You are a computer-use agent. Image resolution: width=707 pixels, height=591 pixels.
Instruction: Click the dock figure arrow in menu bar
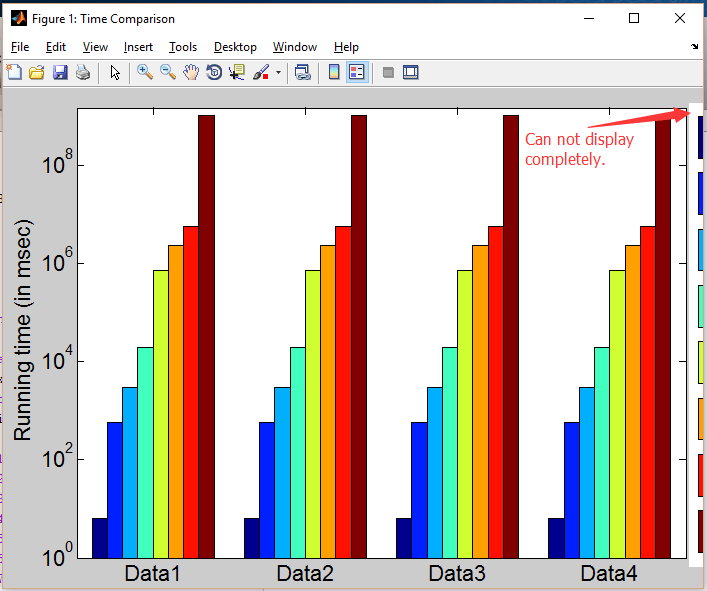[694, 46]
